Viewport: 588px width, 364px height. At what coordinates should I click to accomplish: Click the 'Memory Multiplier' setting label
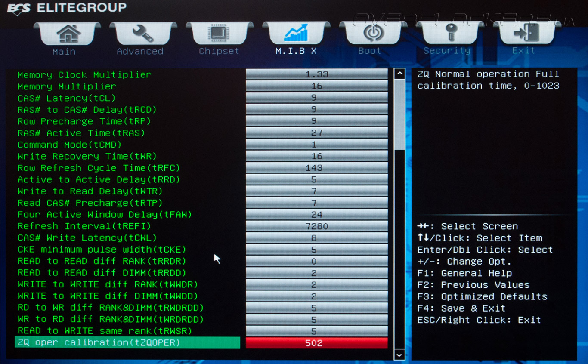67,86
